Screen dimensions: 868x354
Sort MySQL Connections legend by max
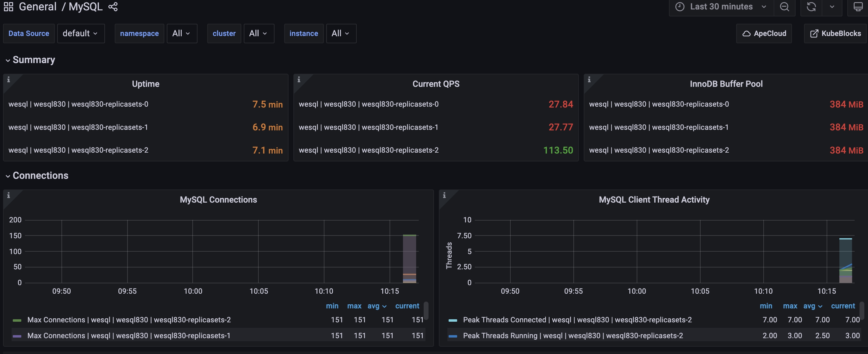pos(354,306)
